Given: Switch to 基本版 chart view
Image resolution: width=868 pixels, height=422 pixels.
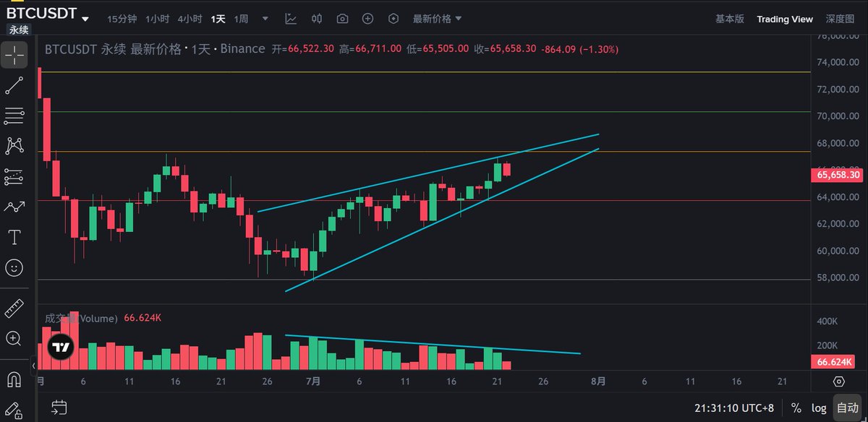Looking at the screenshot, I should pyautogui.click(x=729, y=19).
